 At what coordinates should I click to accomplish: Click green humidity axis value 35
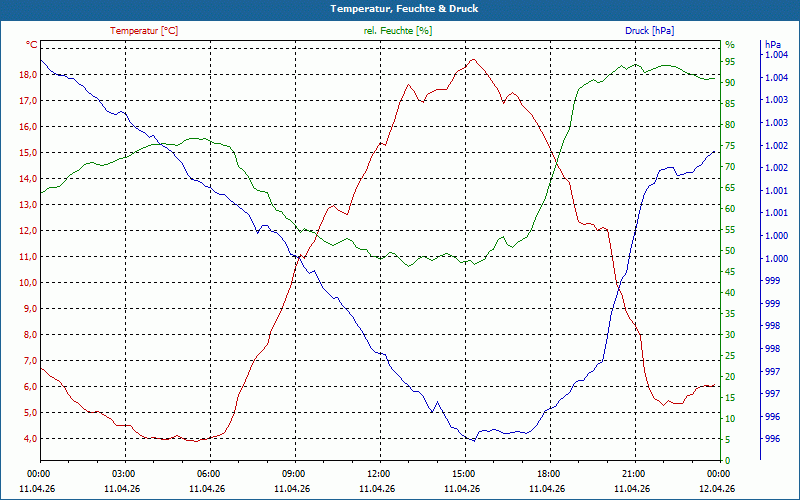pos(730,314)
